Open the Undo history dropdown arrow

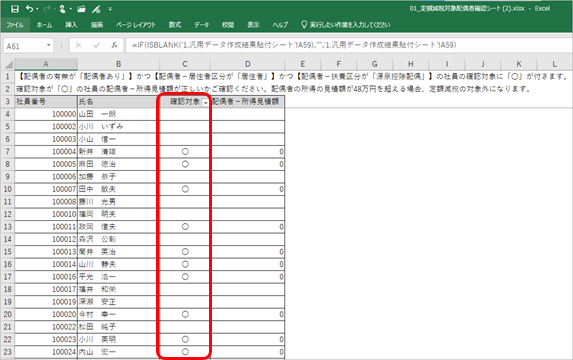[37, 9]
